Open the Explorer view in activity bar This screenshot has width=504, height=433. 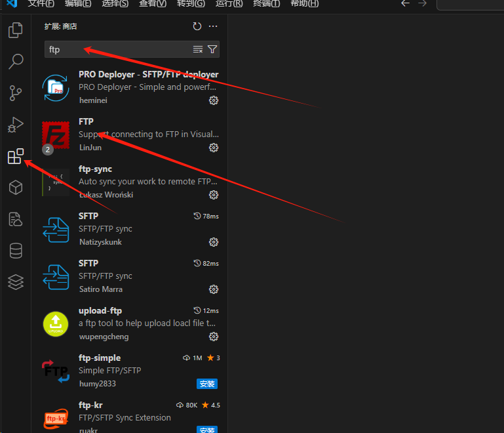pos(16,30)
